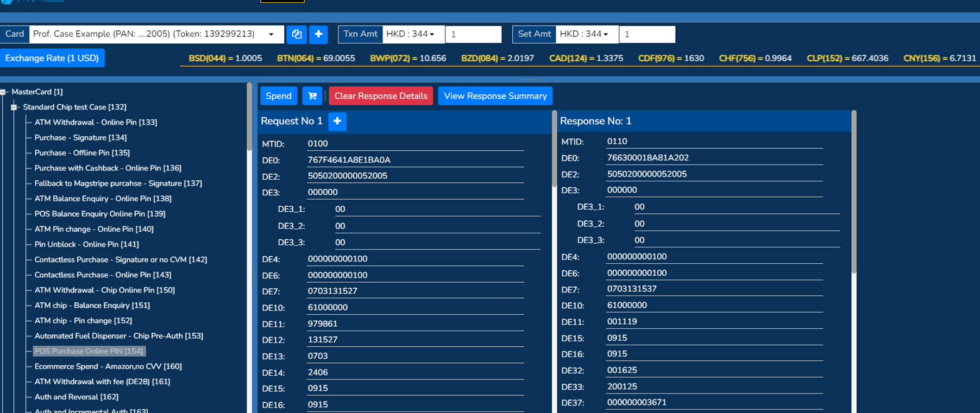Click the Txn Amt value input field
This screenshot has height=413, width=980.
click(x=473, y=34)
